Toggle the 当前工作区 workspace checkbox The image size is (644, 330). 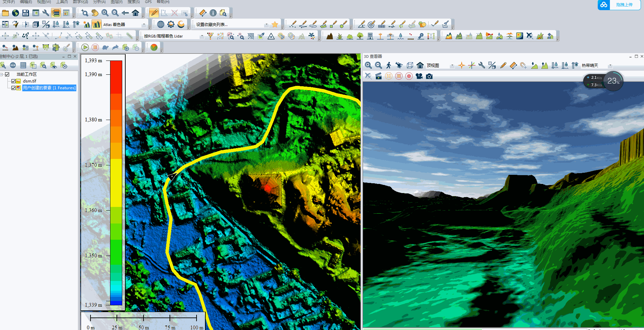coord(7,74)
